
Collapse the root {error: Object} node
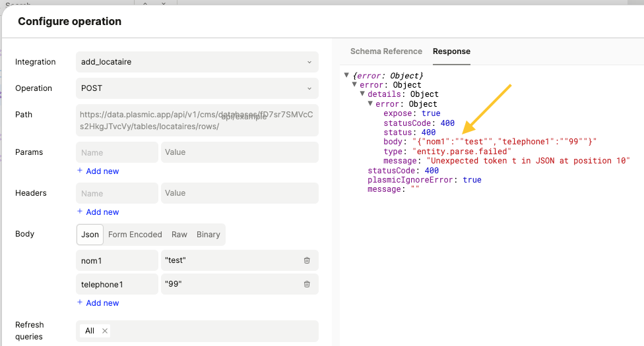click(x=347, y=76)
